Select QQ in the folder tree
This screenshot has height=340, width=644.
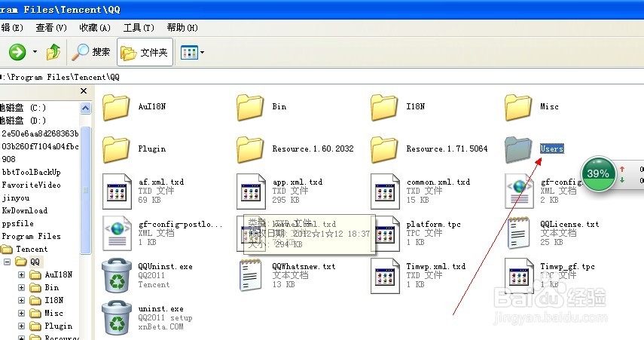[35, 262]
